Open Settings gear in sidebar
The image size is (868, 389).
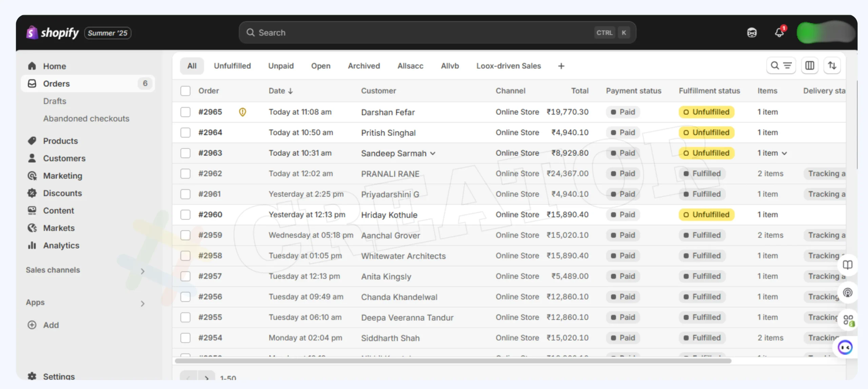coord(32,376)
